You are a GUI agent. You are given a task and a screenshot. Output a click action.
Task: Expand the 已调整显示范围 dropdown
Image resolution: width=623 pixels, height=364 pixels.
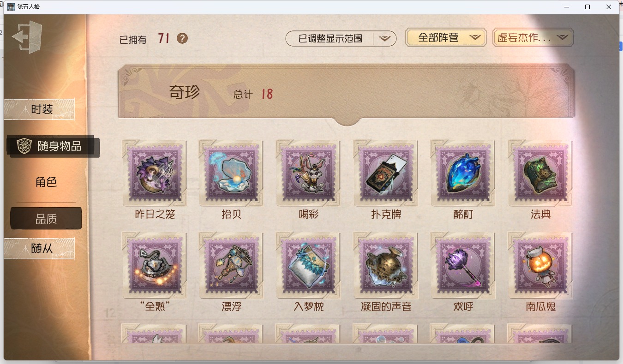point(341,39)
